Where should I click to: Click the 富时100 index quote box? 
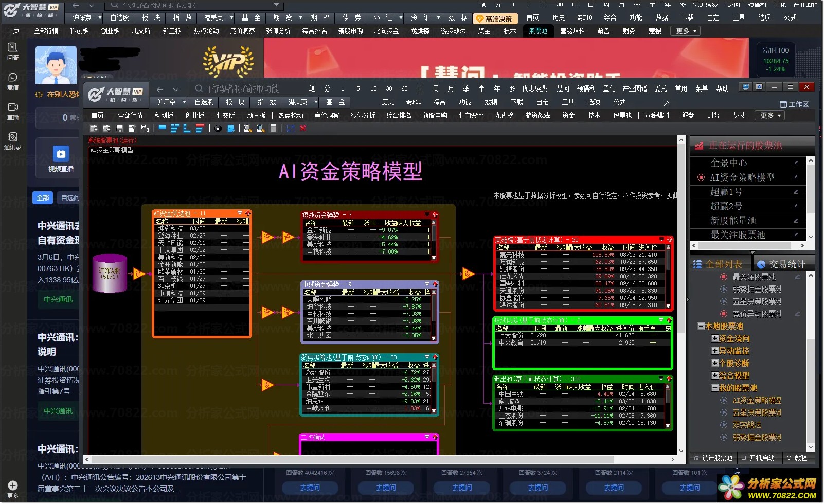(776, 60)
